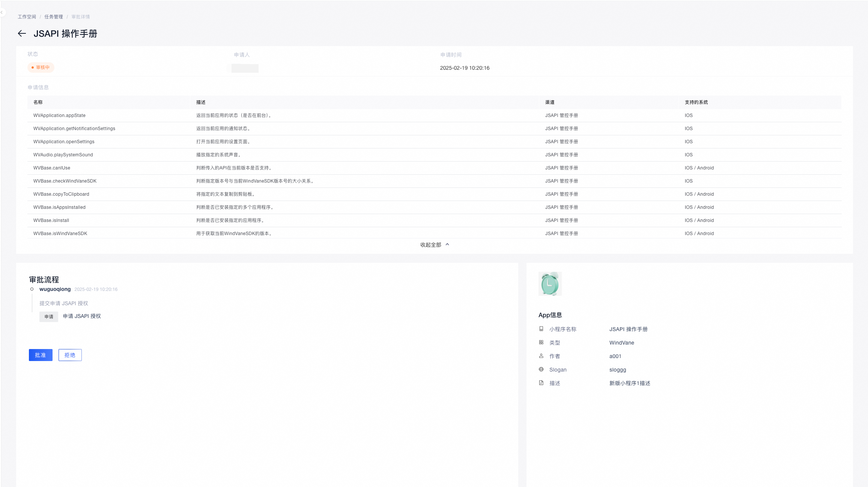Click the Slogan globe icon

pos(541,369)
